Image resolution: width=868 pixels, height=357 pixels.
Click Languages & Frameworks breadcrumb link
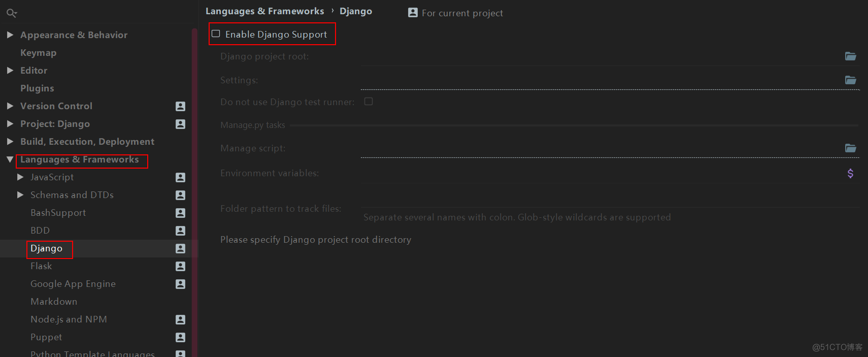(x=264, y=11)
